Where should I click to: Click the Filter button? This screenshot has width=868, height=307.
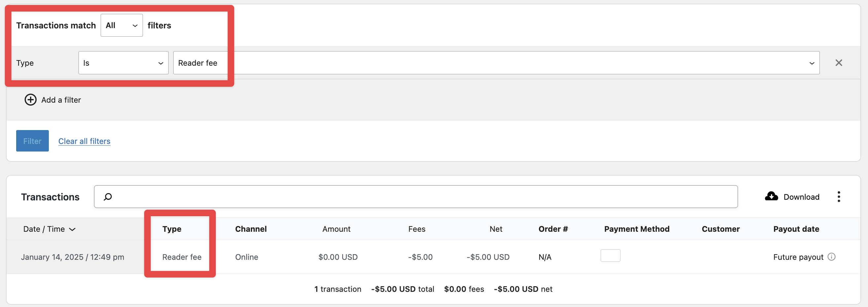click(x=32, y=141)
